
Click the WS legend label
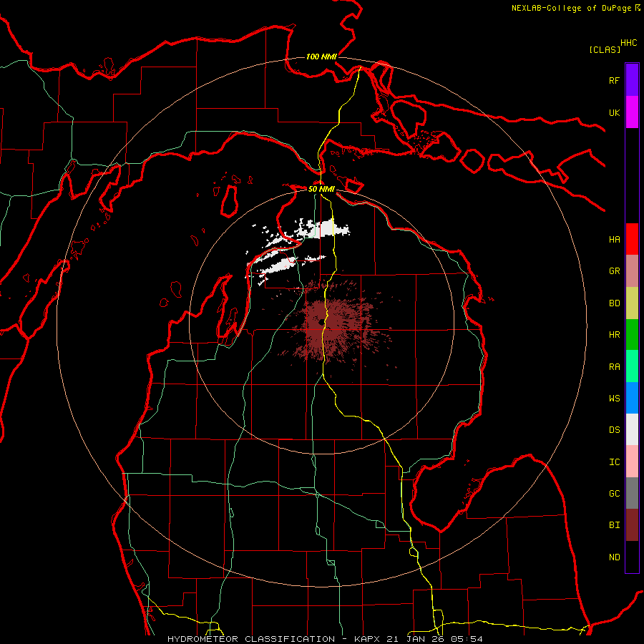[614, 399]
